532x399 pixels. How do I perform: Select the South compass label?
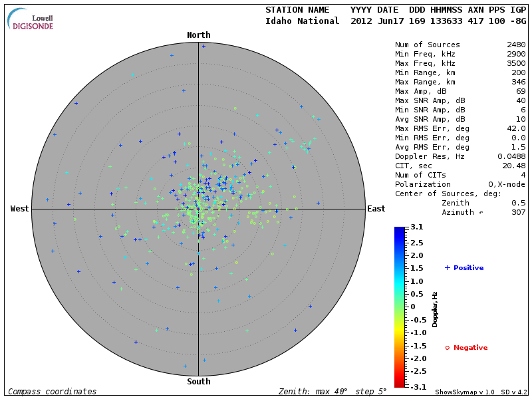[199, 382]
